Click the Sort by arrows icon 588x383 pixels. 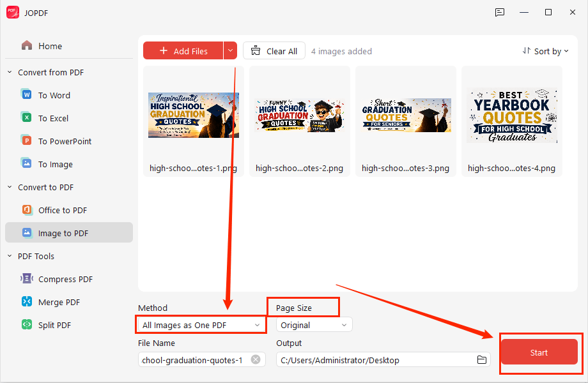point(527,51)
